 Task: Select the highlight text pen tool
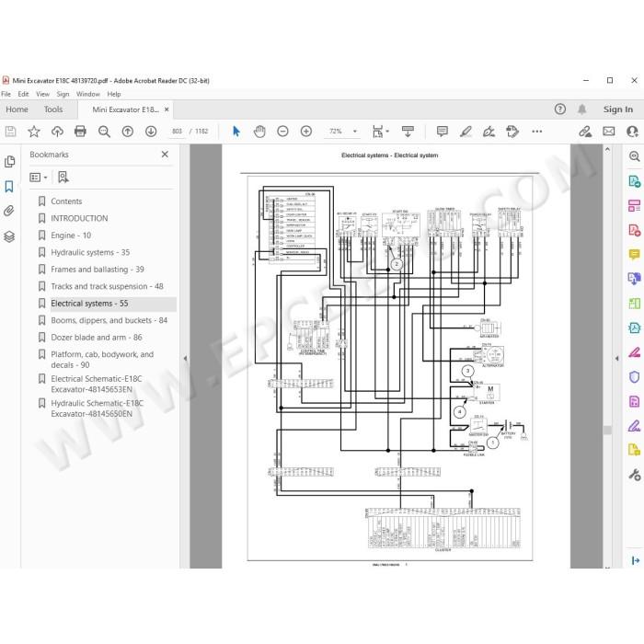[x=466, y=132]
